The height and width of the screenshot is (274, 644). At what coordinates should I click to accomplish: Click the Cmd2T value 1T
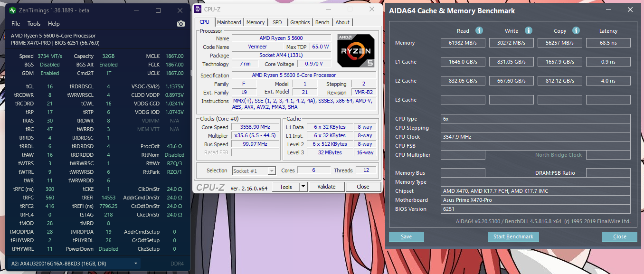point(108,73)
